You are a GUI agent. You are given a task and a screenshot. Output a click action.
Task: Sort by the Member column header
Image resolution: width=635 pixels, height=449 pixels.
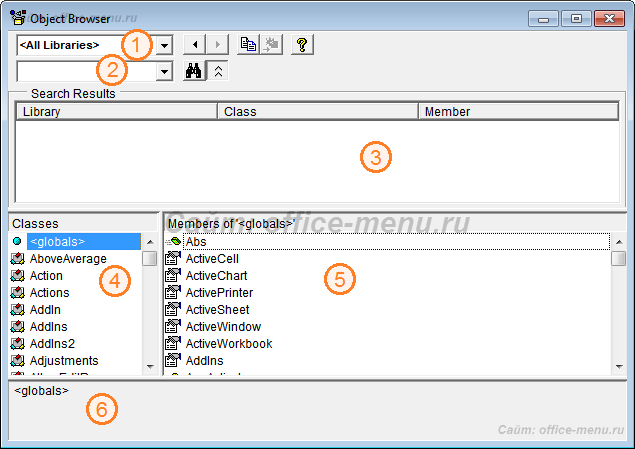518,111
